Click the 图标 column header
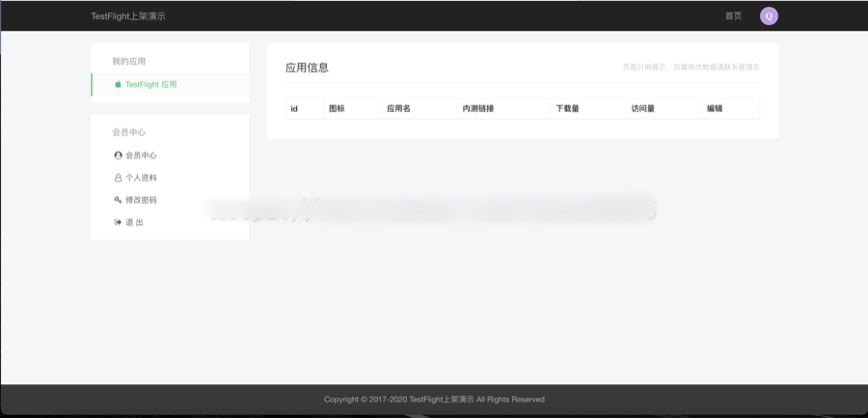This screenshot has width=868, height=418. pyautogui.click(x=337, y=109)
